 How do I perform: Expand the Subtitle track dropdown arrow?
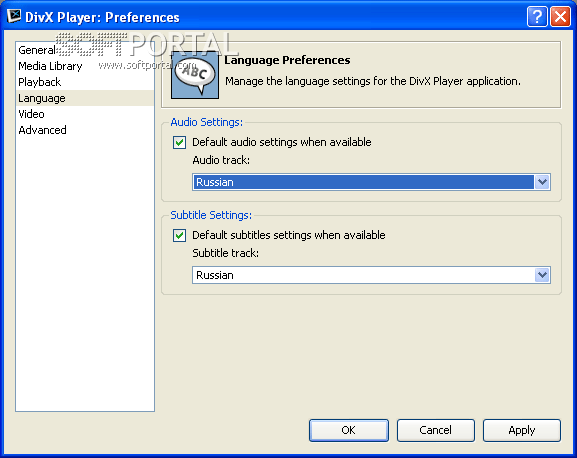(x=542, y=275)
